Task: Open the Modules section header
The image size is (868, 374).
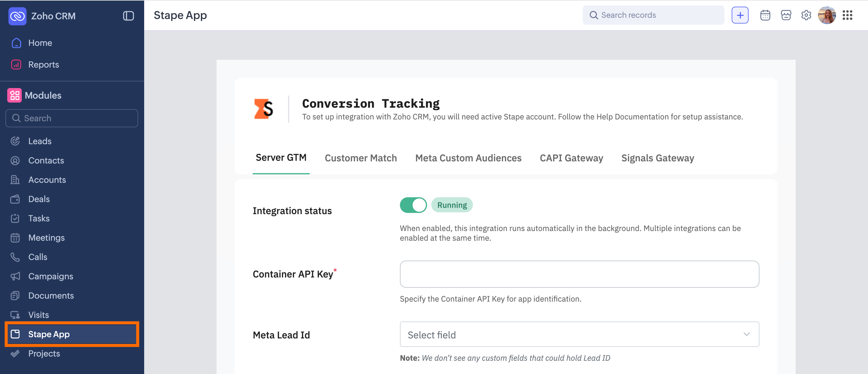Action: coord(43,95)
